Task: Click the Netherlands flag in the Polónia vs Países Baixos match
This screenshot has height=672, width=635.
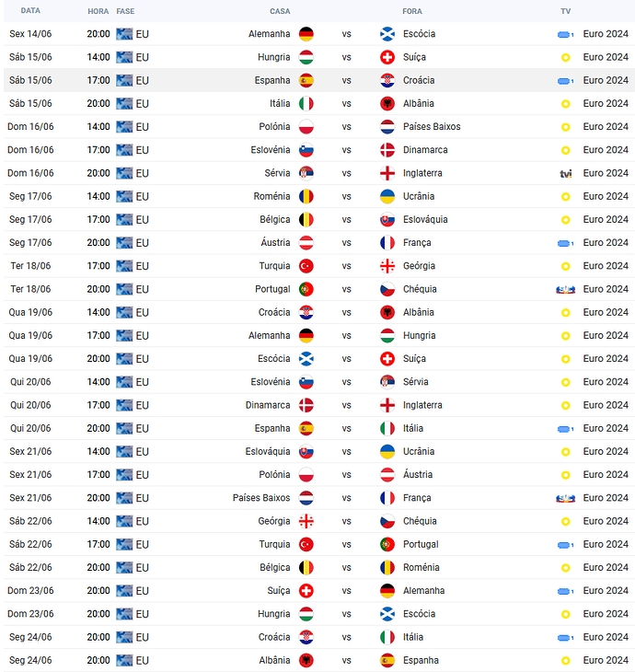Action: click(387, 127)
